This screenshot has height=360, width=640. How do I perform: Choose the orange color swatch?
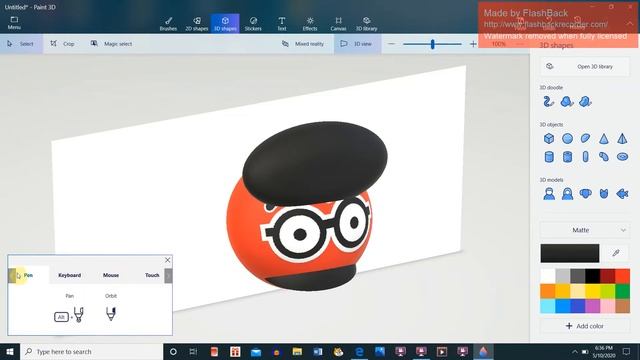click(x=548, y=291)
